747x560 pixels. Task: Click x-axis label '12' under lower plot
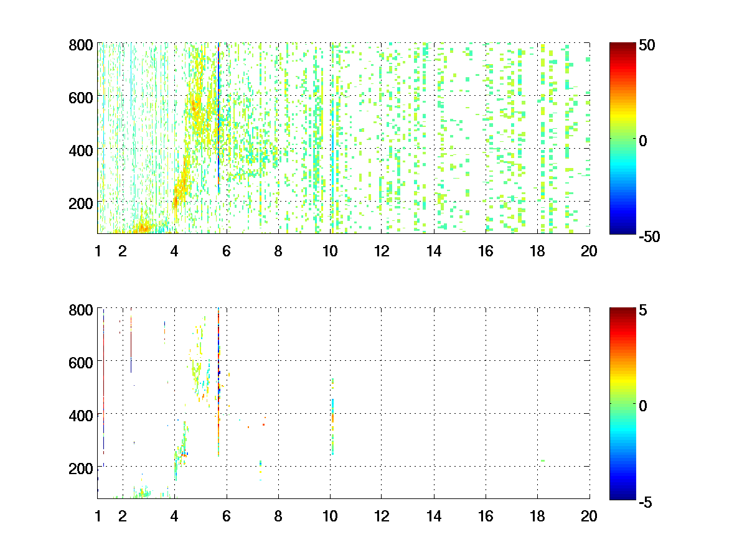(x=382, y=516)
